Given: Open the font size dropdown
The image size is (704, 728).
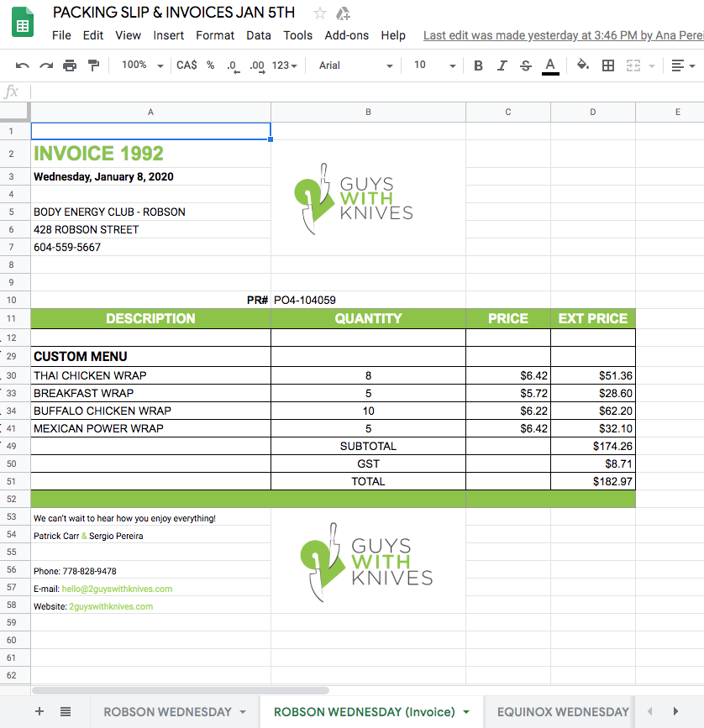Looking at the screenshot, I should [434, 65].
